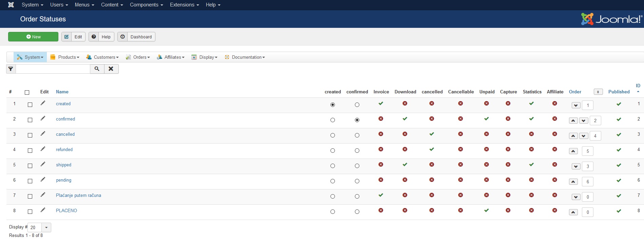Click the magnifier search button
The image size is (644, 240).
point(97,69)
